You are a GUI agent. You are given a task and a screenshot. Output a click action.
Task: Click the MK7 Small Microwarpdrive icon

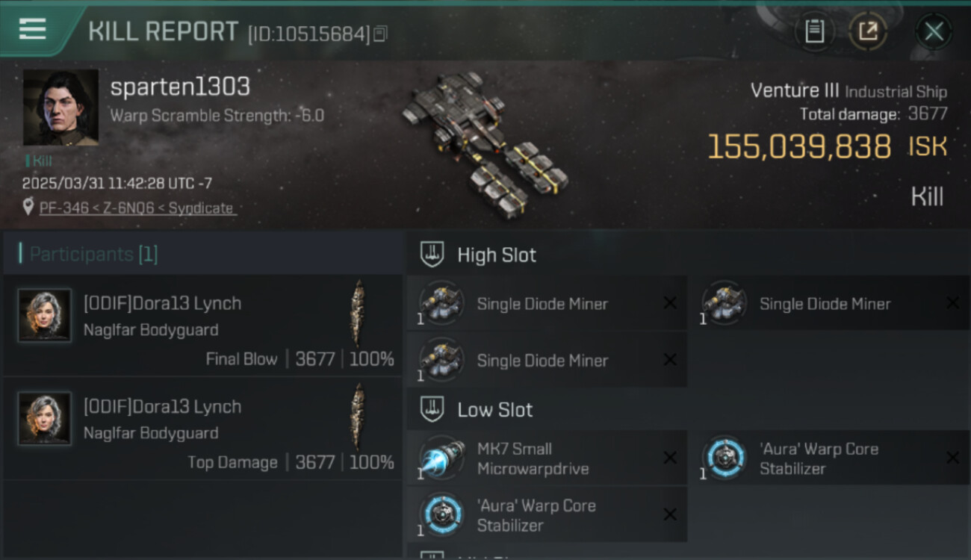click(x=441, y=458)
